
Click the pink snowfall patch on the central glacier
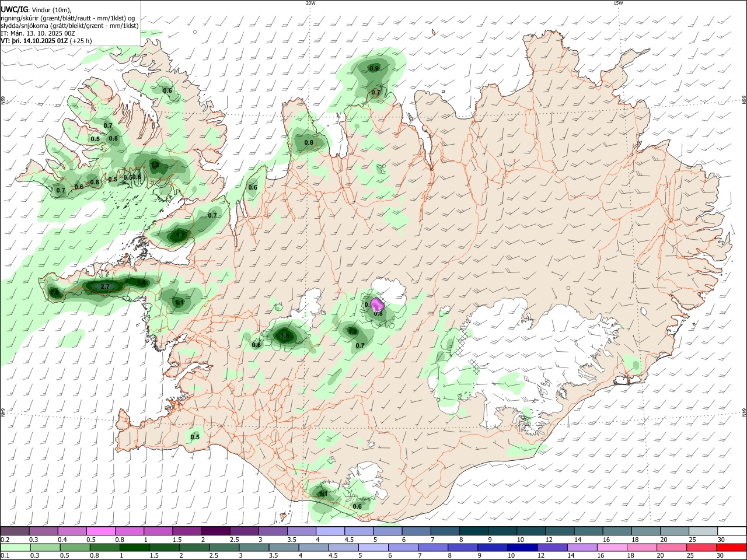click(378, 304)
